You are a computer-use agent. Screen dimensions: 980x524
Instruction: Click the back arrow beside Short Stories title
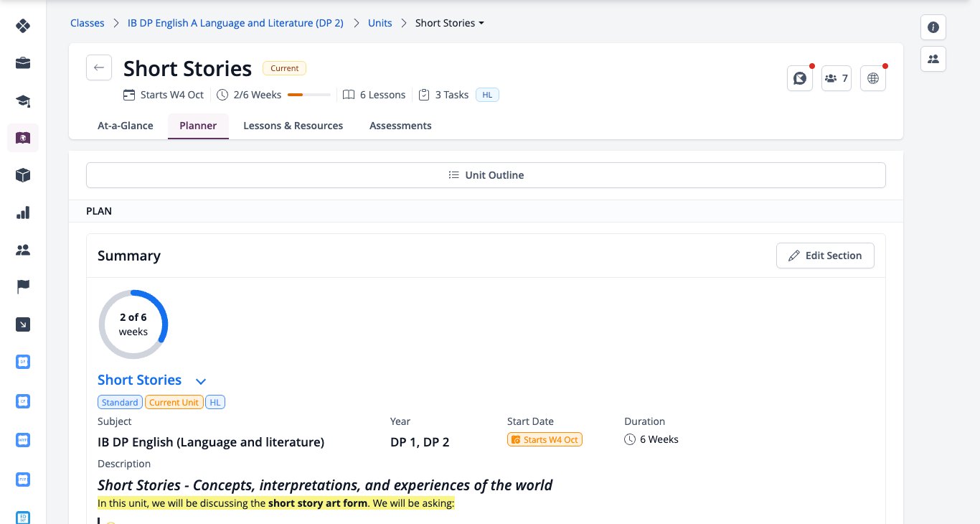(x=99, y=67)
